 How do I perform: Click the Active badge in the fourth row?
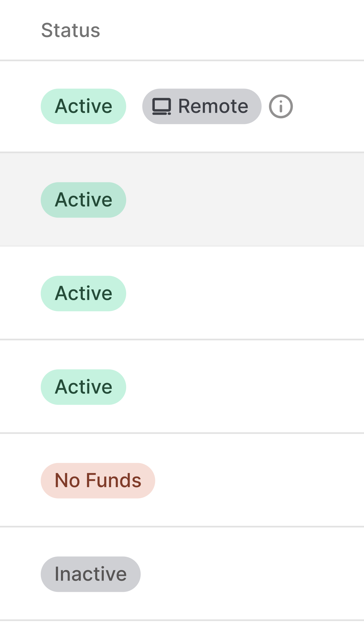83,386
